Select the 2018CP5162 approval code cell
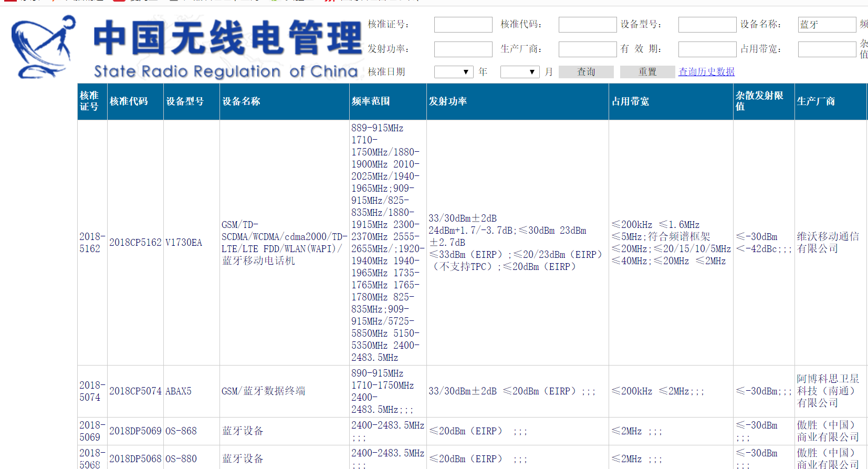 [x=135, y=243]
